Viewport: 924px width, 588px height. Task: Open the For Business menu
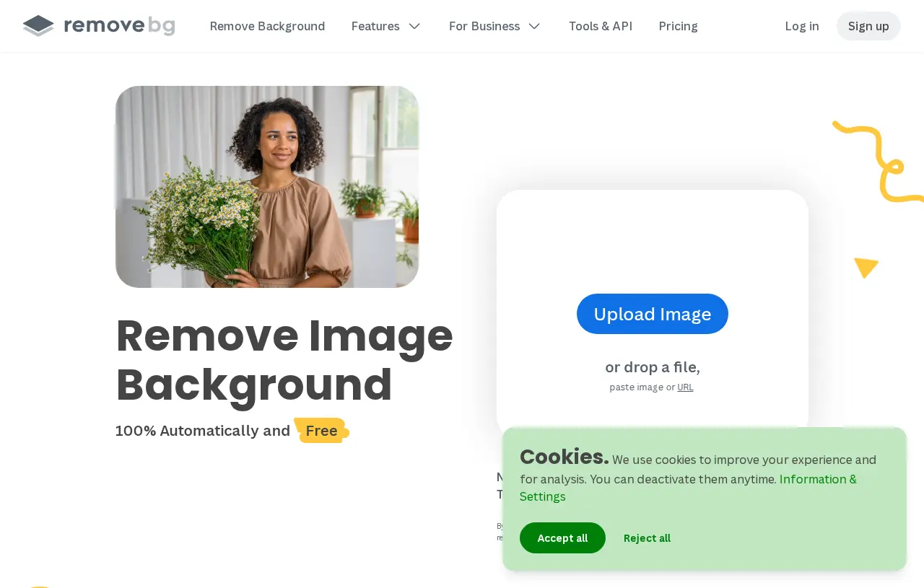(x=494, y=26)
